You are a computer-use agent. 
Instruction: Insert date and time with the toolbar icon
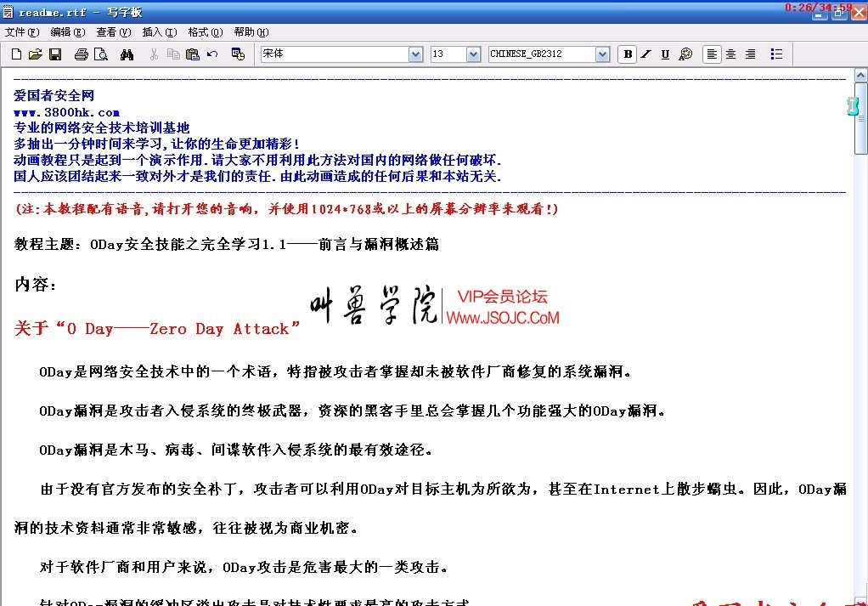point(238,54)
